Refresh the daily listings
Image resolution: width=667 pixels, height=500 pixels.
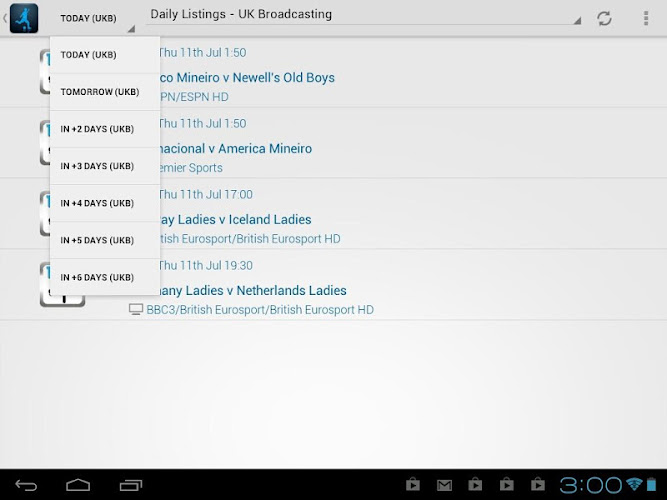pos(604,18)
